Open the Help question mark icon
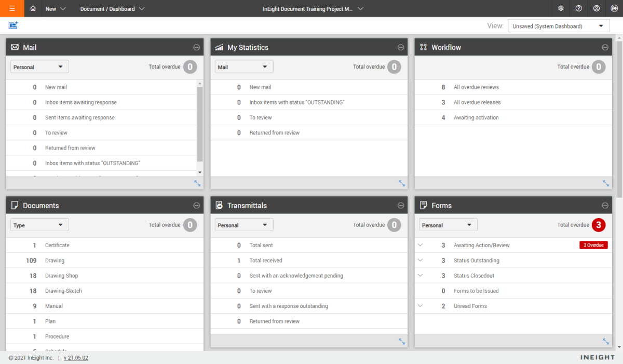This screenshot has height=364, width=623. coord(578,8)
